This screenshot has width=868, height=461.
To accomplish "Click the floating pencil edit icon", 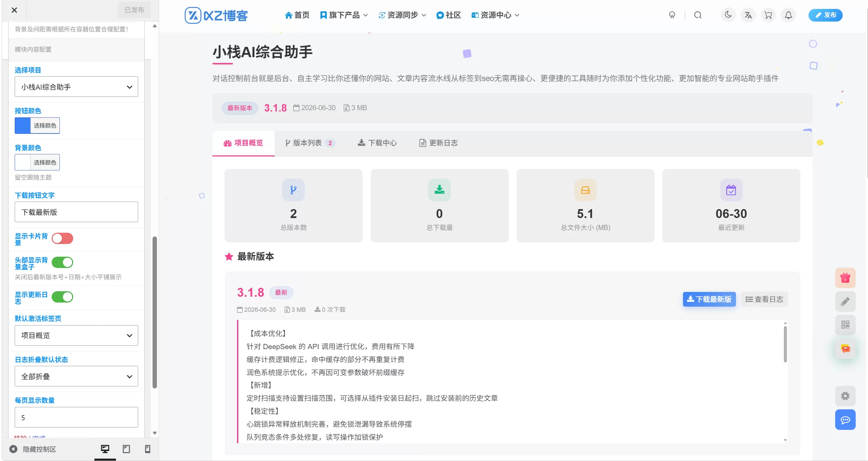I will [845, 302].
